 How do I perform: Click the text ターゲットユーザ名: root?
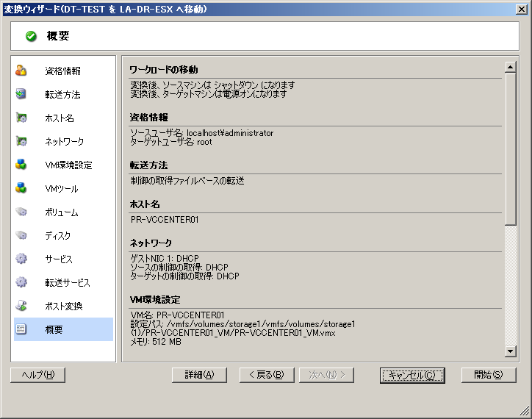(x=171, y=142)
